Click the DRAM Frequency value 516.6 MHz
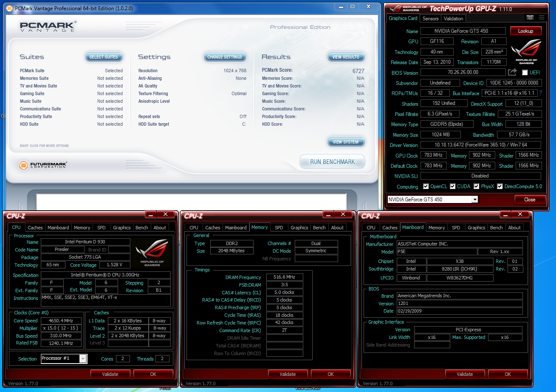Image resolution: width=556 pixels, height=392 pixels. [285, 277]
